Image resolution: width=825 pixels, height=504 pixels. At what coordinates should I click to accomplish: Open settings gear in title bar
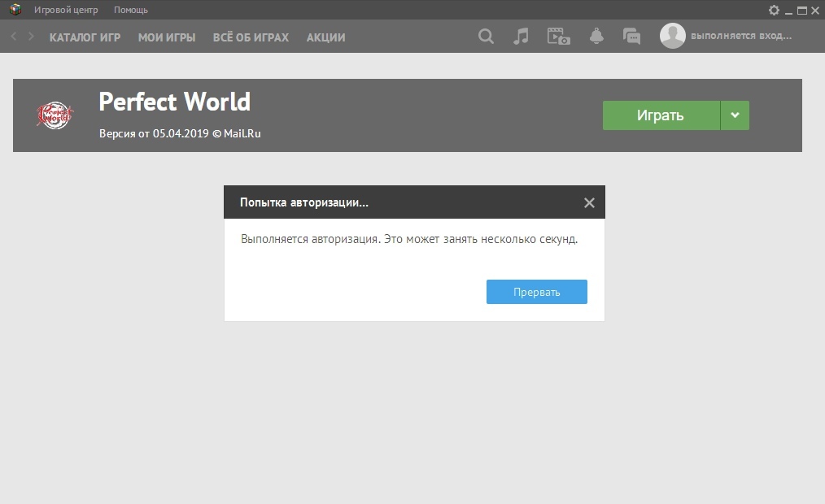(x=774, y=10)
